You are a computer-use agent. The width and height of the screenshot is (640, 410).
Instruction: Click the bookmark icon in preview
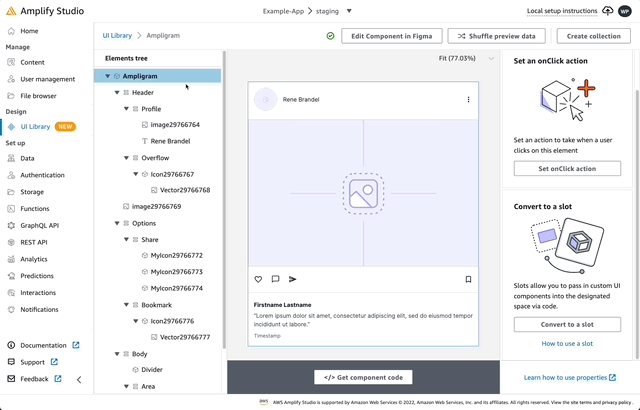pos(468,279)
